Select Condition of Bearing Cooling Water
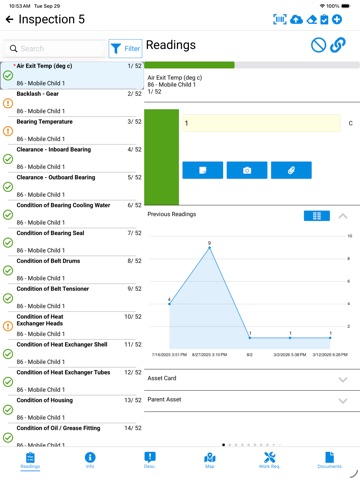 [x=72, y=214]
